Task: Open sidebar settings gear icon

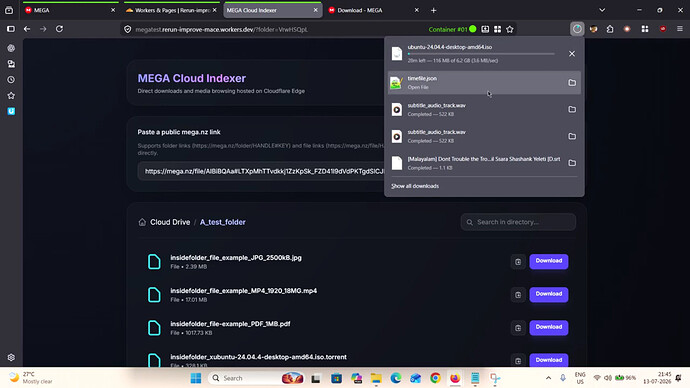Action: coord(11,358)
